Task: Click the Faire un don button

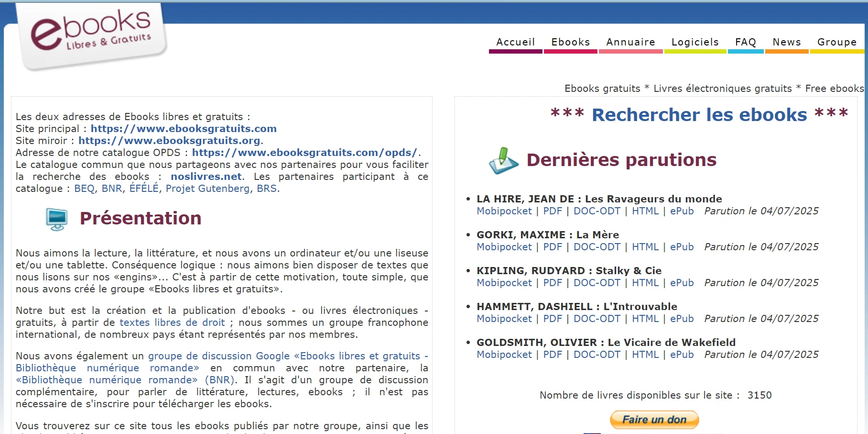Action: [654, 420]
